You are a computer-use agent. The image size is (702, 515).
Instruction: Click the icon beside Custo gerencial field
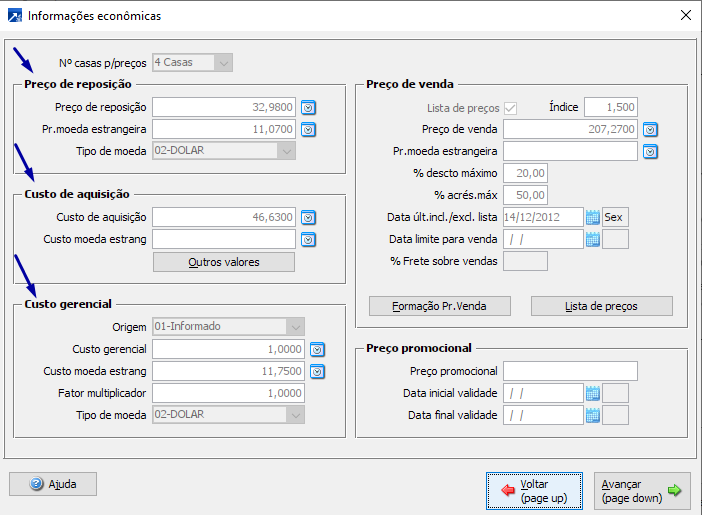point(317,349)
